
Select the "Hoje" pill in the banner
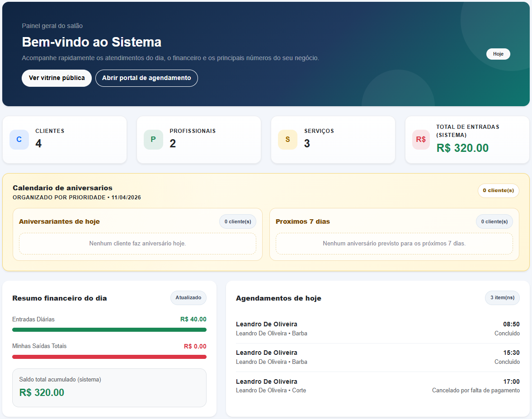coord(498,54)
